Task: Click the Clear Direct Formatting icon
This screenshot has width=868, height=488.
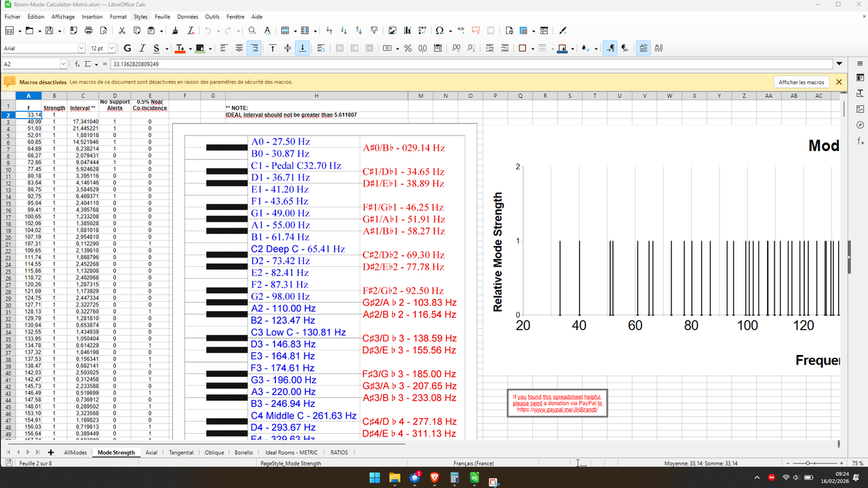Action: 191,30
